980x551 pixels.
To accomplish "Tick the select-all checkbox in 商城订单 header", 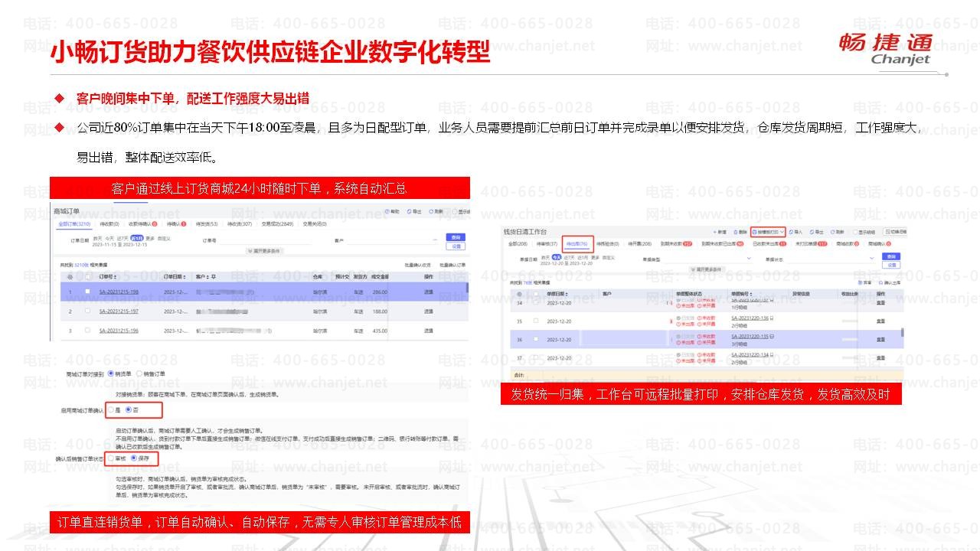I will [x=87, y=276].
